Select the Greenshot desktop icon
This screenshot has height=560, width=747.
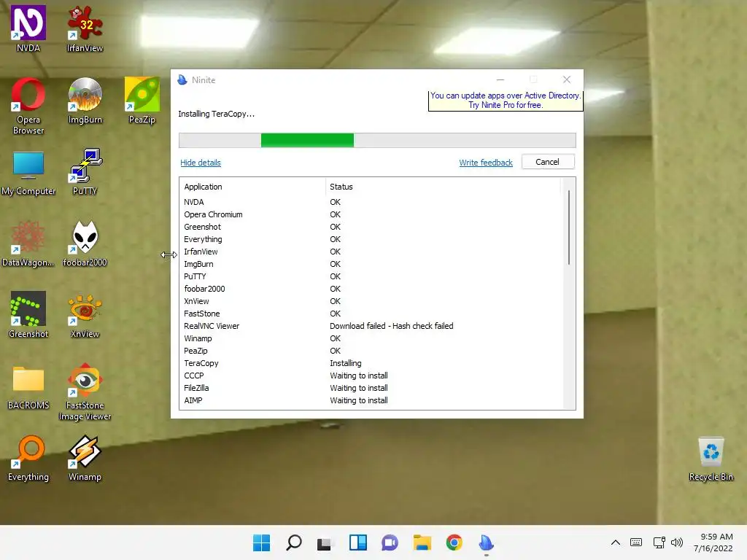pos(28,315)
